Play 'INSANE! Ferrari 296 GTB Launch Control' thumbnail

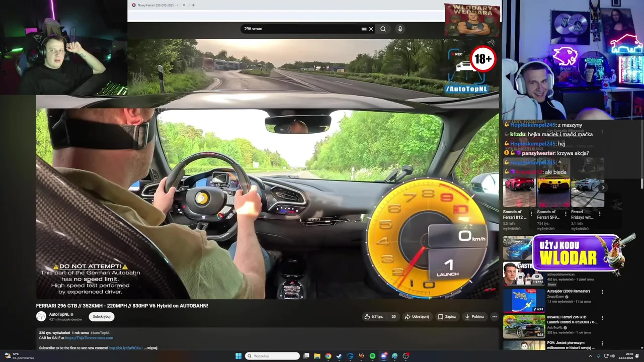[x=524, y=326]
